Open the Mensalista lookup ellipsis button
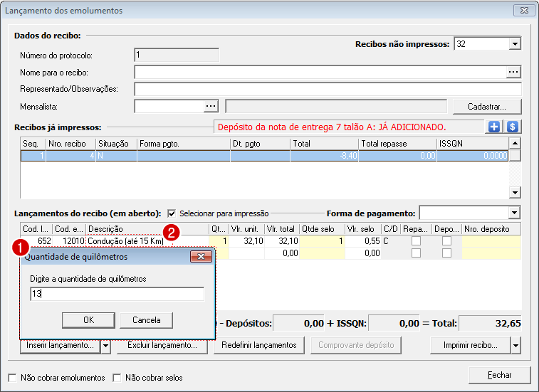 [211, 106]
